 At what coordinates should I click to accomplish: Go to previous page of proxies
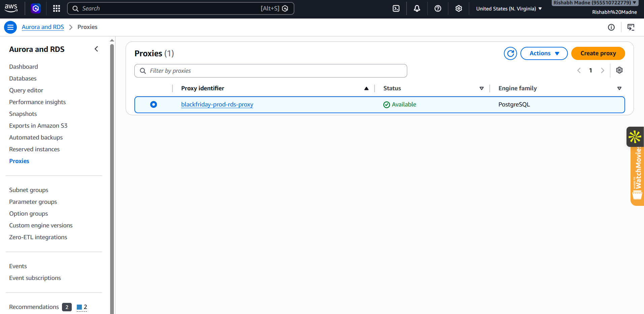tap(579, 70)
